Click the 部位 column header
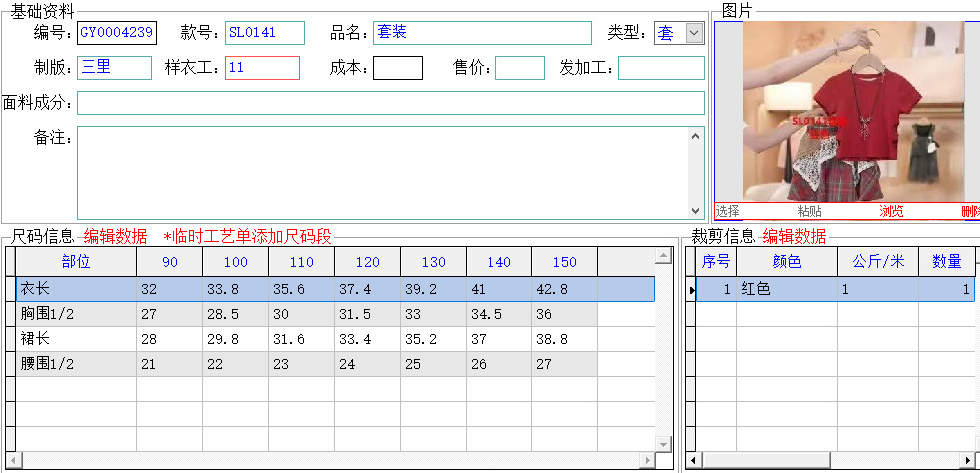 (x=76, y=262)
